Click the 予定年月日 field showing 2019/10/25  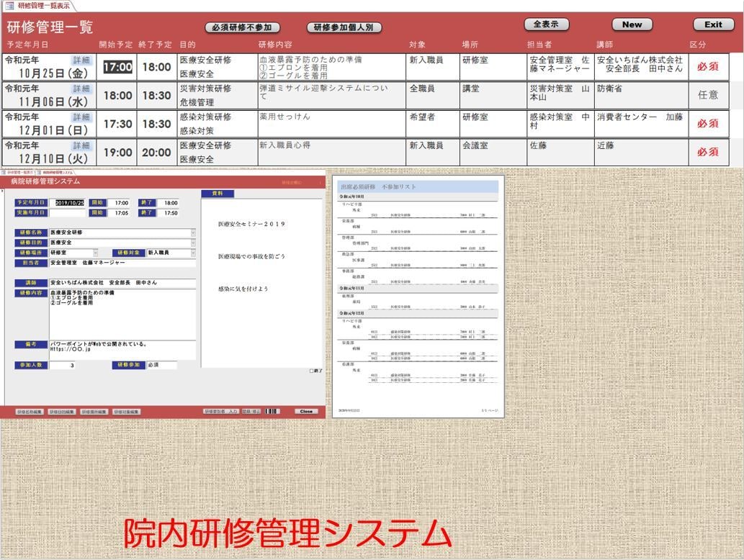pyautogui.click(x=68, y=202)
